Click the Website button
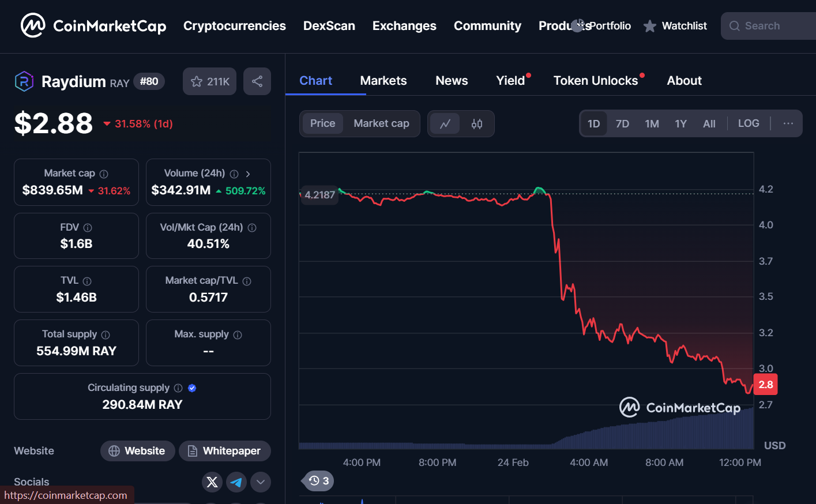The height and width of the screenshot is (504, 816). pyautogui.click(x=137, y=451)
